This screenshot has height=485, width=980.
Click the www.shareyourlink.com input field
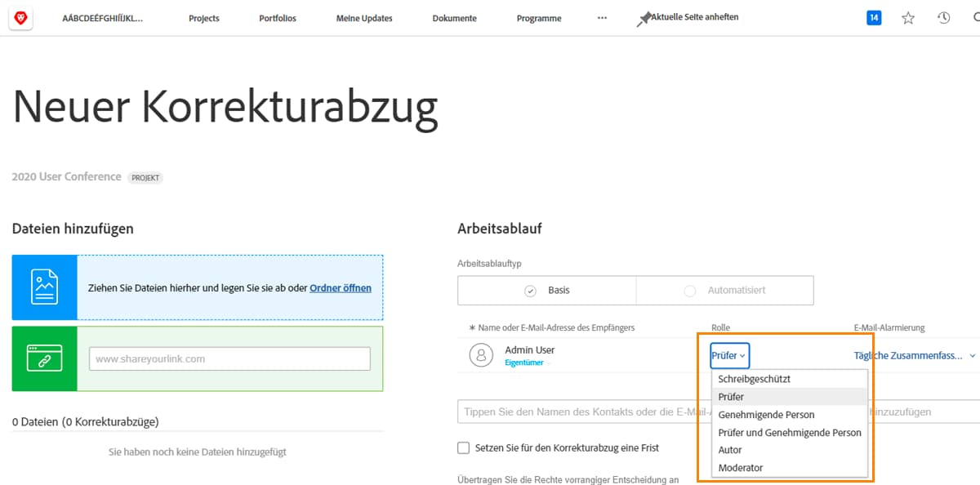tap(229, 358)
